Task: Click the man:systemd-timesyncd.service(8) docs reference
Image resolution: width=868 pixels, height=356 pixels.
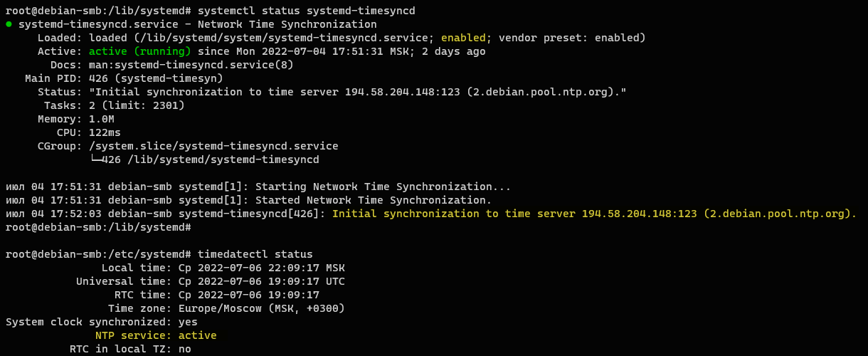Action: [x=191, y=65]
